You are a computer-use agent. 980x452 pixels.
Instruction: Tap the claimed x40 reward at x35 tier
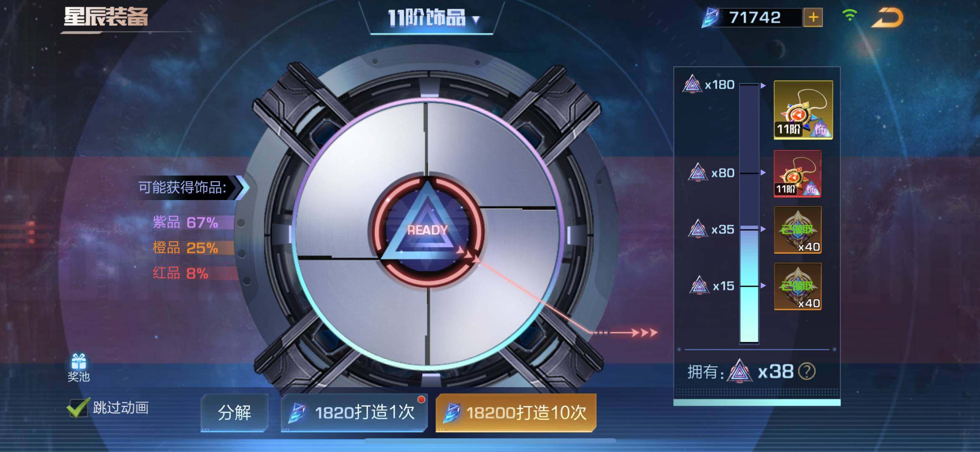click(x=797, y=230)
